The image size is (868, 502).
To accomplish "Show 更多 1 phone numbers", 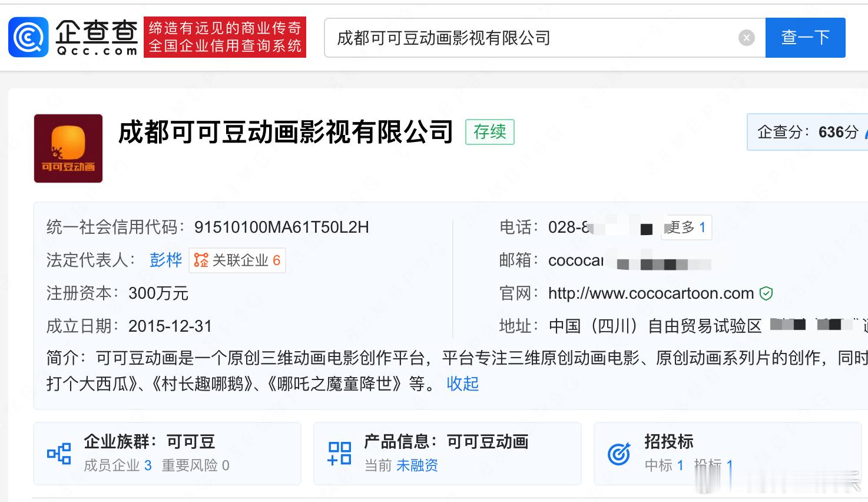I will click(x=687, y=227).
